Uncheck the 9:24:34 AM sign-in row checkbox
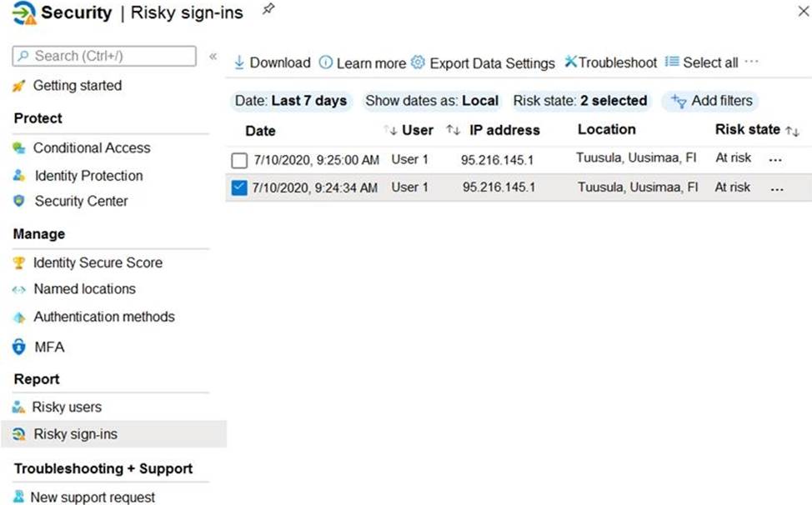Viewport: 812px width, 505px height. 239,188
